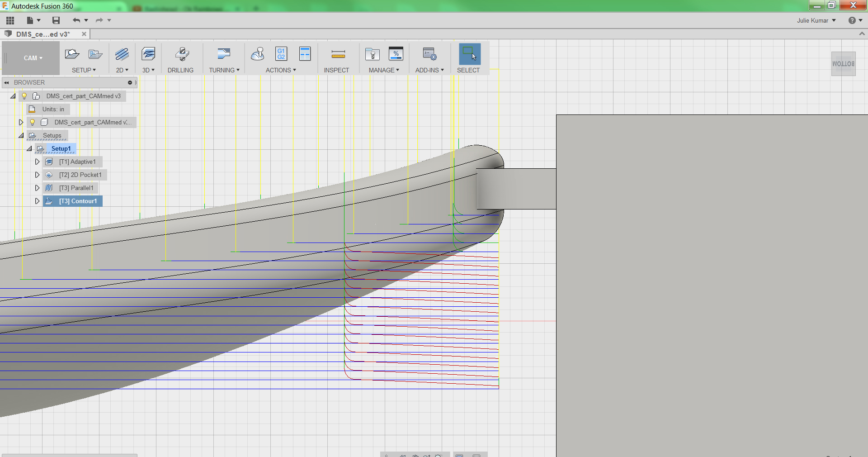Click the Browser panel minimize circle button
The width and height of the screenshot is (868, 457).
point(130,82)
